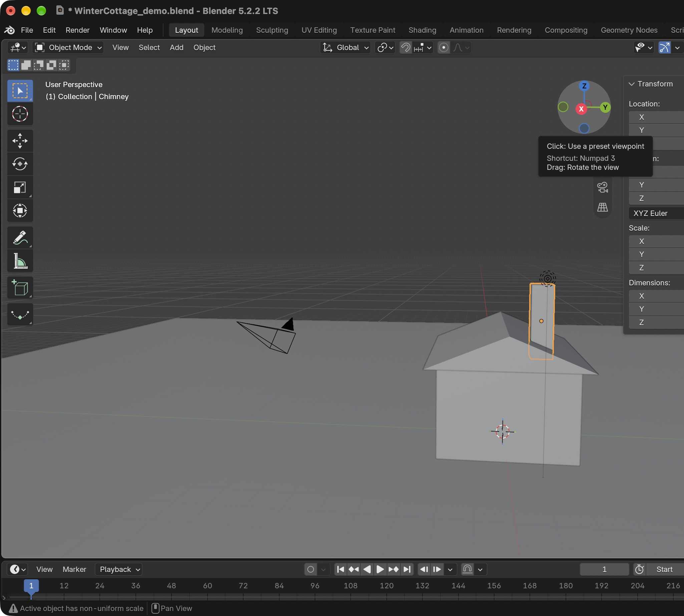
Task: Click negative Y axis circle on gizmo
Action: pos(563,107)
